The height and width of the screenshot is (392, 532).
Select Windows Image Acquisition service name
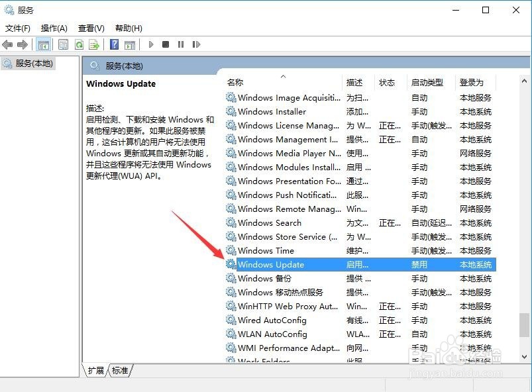(x=289, y=97)
